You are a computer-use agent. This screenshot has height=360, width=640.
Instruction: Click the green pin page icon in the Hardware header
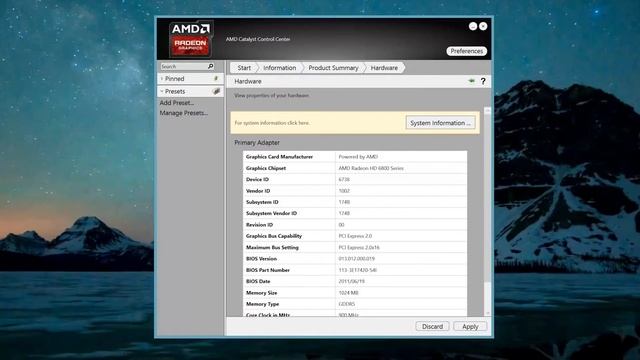point(471,81)
